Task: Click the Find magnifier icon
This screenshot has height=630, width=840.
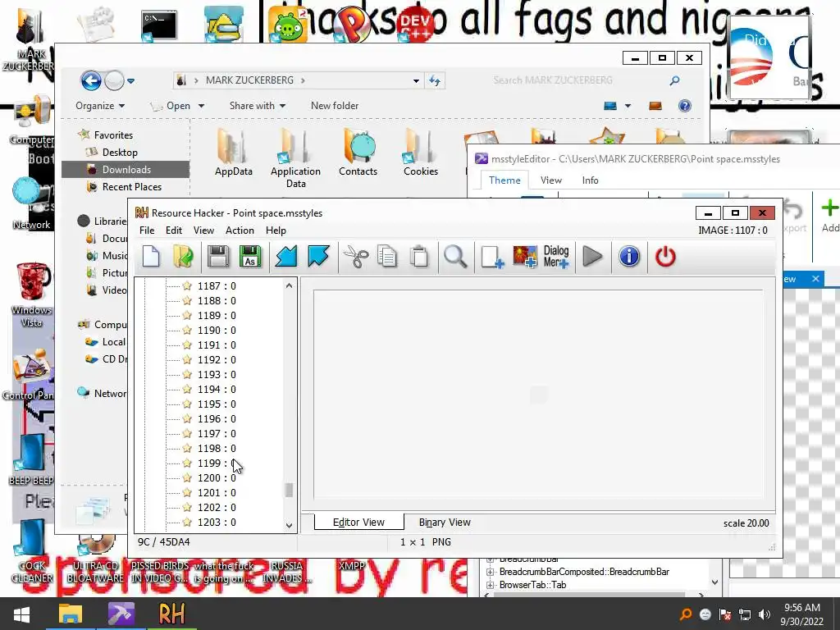Action: tap(455, 257)
